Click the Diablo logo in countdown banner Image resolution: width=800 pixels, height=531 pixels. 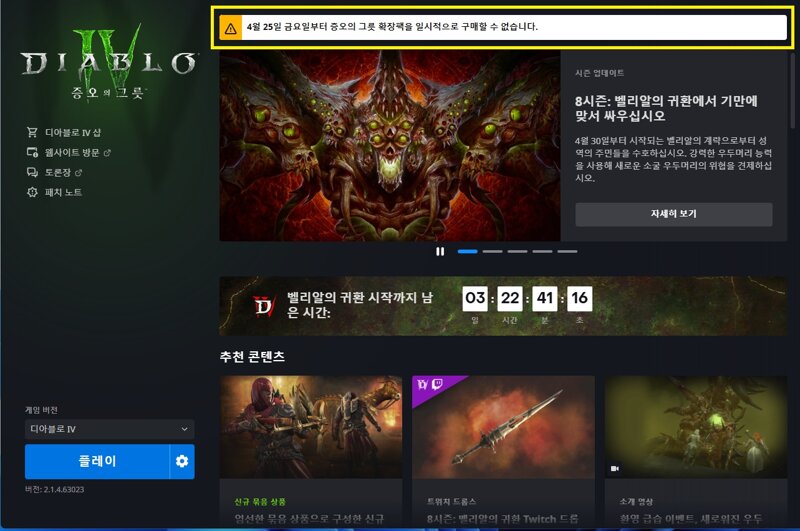coord(264,306)
